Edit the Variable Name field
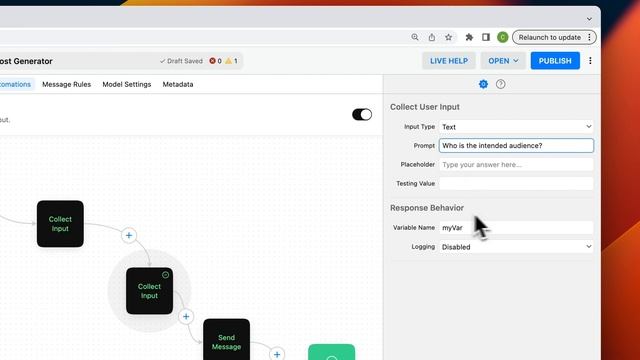Image resolution: width=640 pixels, height=360 pixels. (x=516, y=228)
